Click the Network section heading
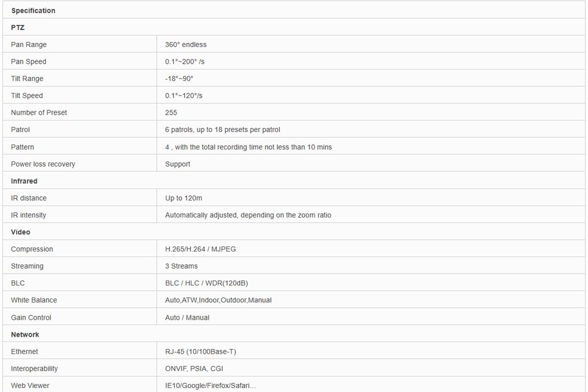 pos(25,334)
